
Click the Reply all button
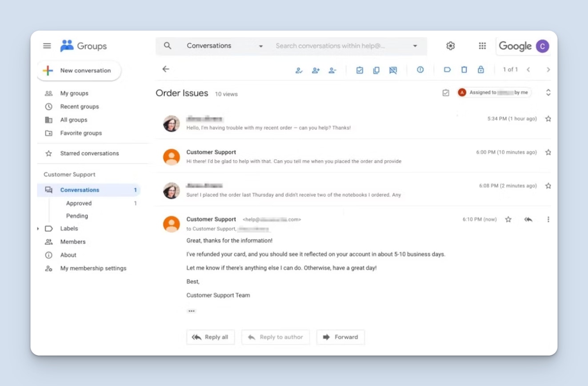click(x=210, y=337)
